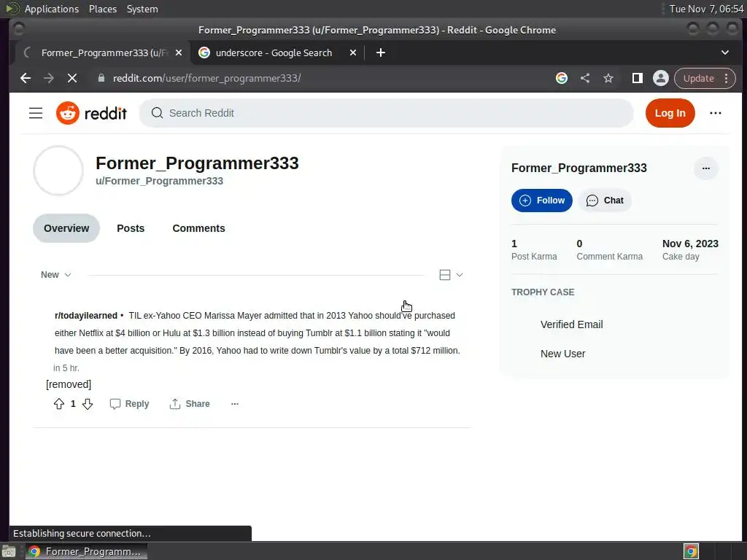Click the Nov 6, 2023 cake day
The width and height of the screenshot is (747, 560).
click(690, 244)
